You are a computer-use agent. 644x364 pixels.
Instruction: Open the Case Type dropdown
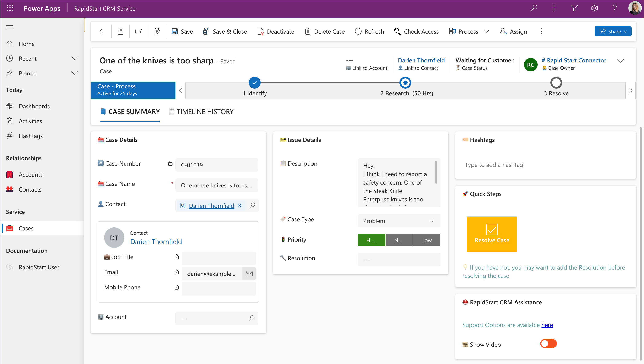tap(399, 221)
